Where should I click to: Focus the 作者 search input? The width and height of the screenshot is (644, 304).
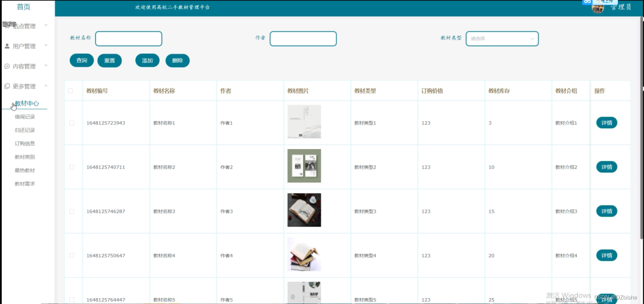click(303, 39)
